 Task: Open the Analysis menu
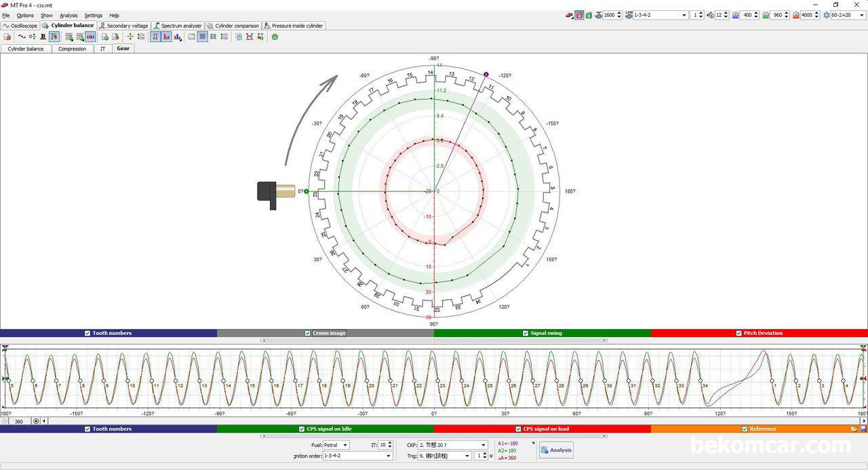(x=68, y=15)
